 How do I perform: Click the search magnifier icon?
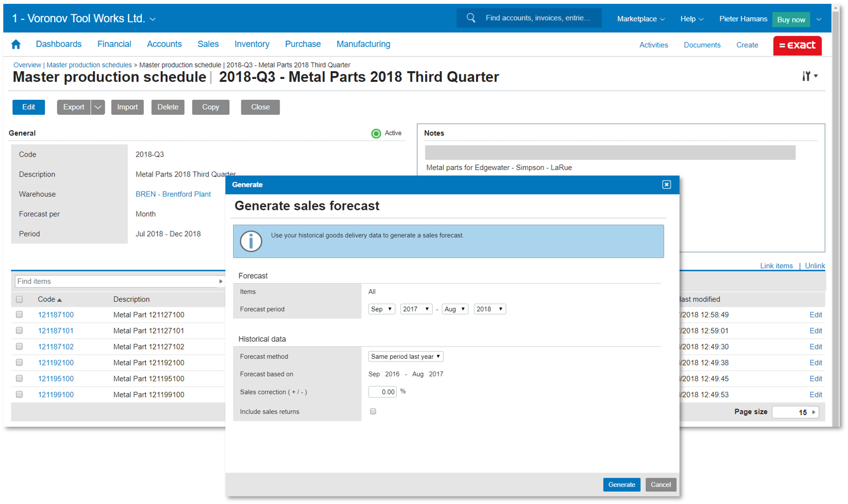coord(471,18)
